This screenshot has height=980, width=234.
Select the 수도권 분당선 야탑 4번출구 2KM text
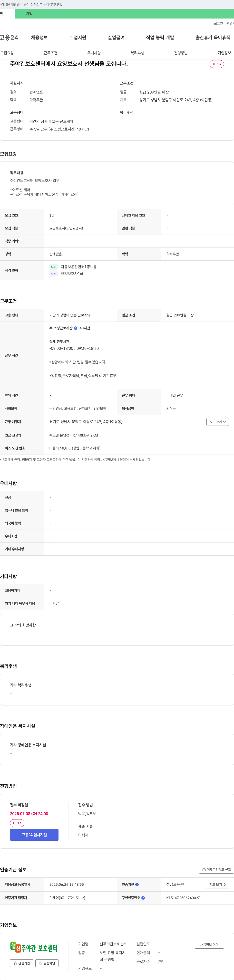[x=73, y=435]
